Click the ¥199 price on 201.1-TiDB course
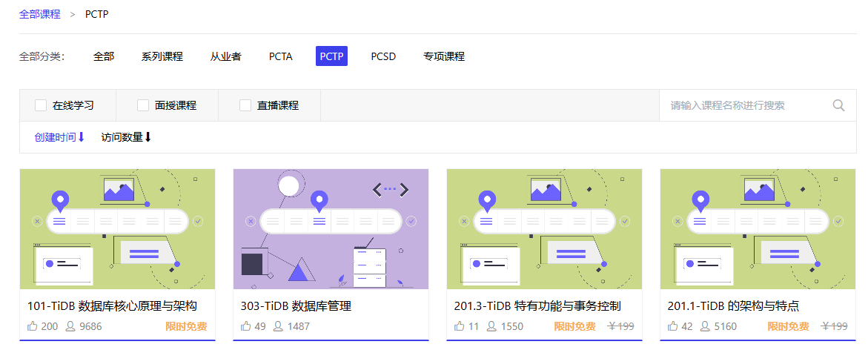Screen dimensions: 868x350 point(834,327)
